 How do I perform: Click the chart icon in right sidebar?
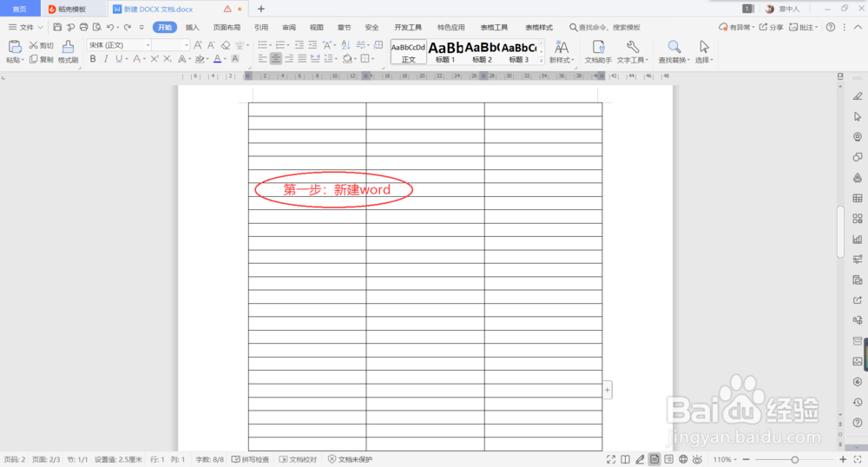point(858,239)
